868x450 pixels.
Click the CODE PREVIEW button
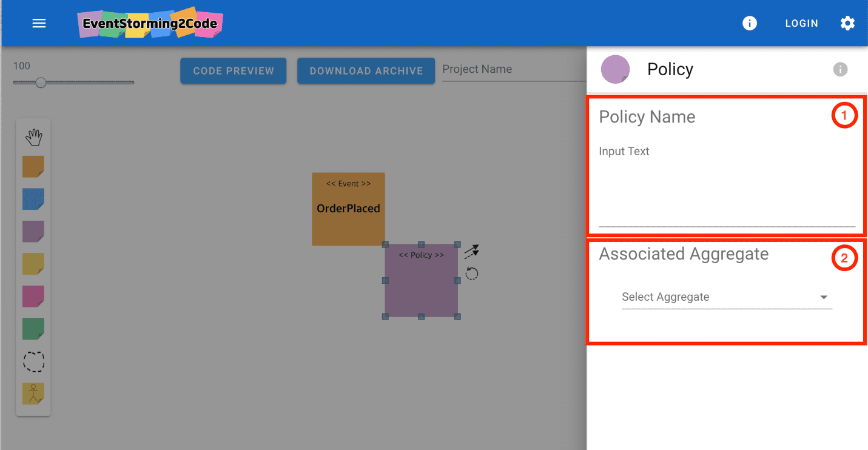click(x=234, y=71)
